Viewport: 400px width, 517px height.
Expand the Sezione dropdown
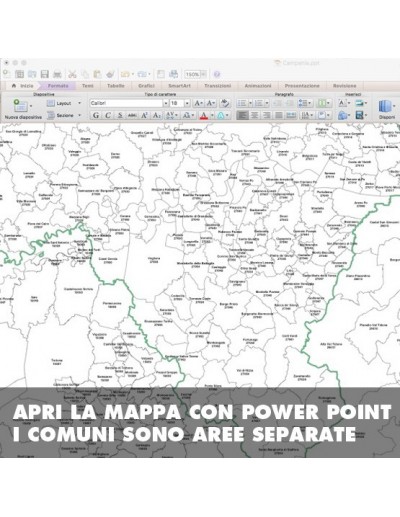(x=79, y=115)
